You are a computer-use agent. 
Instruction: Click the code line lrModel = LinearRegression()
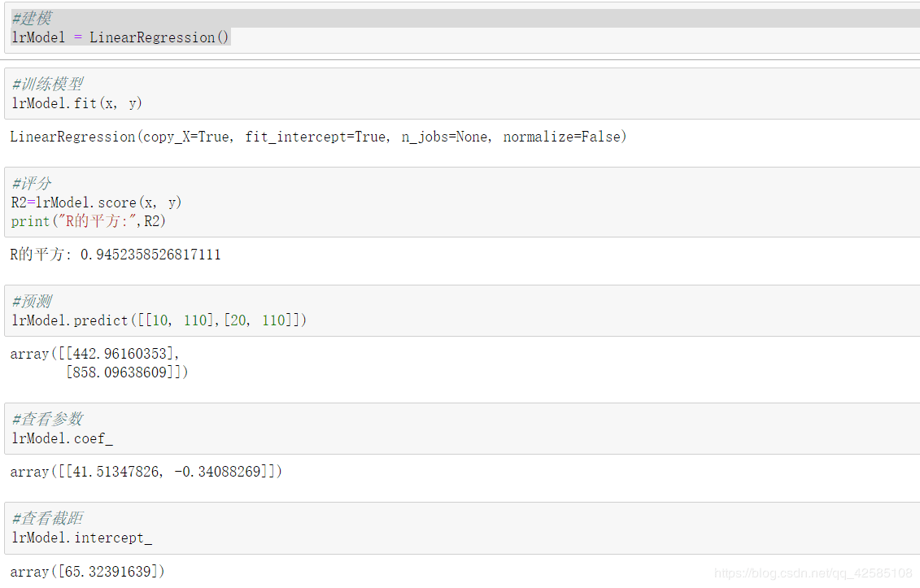120,37
